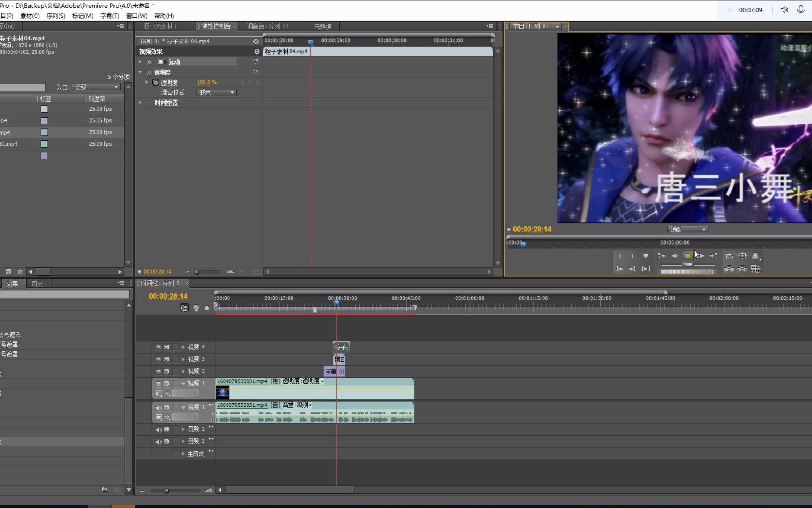
Task: Expand the Time Remapping effect
Action: point(140,103)
